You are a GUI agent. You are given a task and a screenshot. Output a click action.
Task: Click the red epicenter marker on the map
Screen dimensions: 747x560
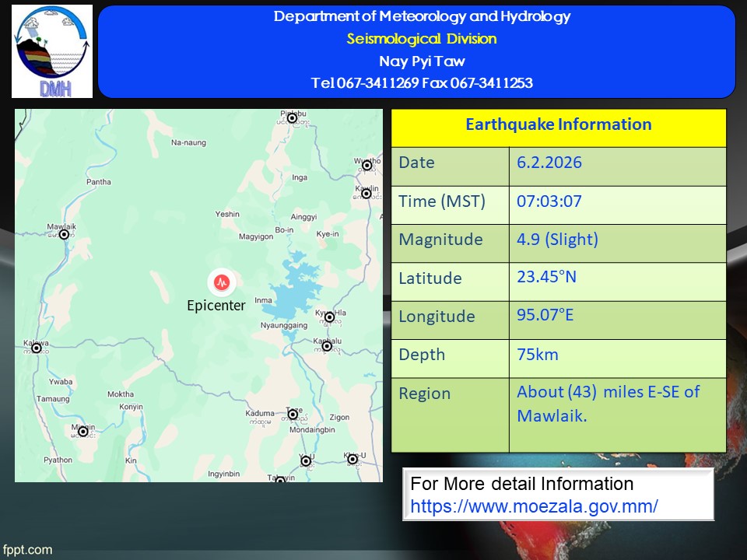pos(222,282)
